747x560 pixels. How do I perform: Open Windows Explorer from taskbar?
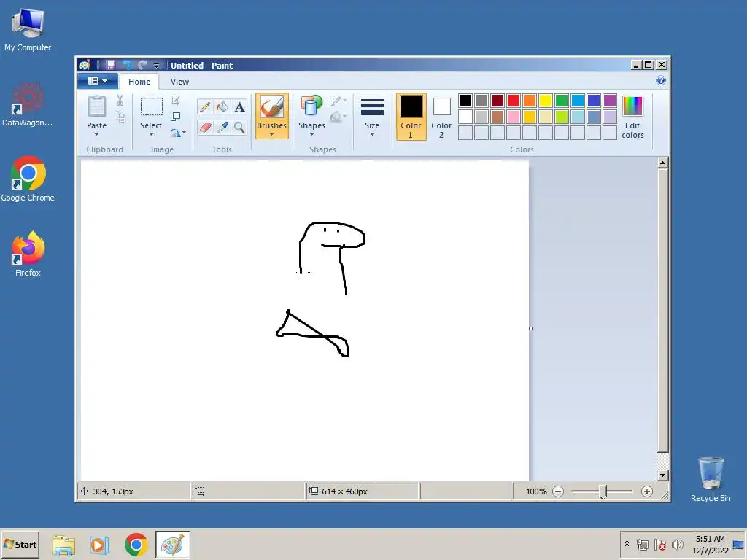pyautogui.click(x=63, y=545)
